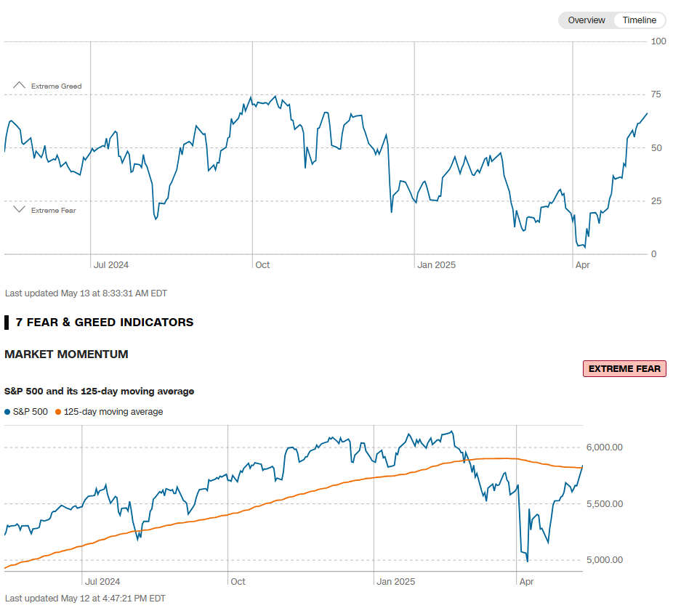673x616 pixels.
Task: Toggle the S&P 500 legend label
Action: (x=31, y=412)
